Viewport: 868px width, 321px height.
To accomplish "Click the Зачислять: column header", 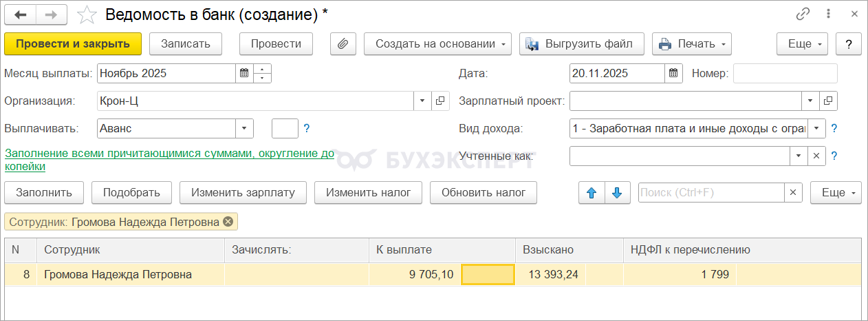I will (x=297, y=250).
